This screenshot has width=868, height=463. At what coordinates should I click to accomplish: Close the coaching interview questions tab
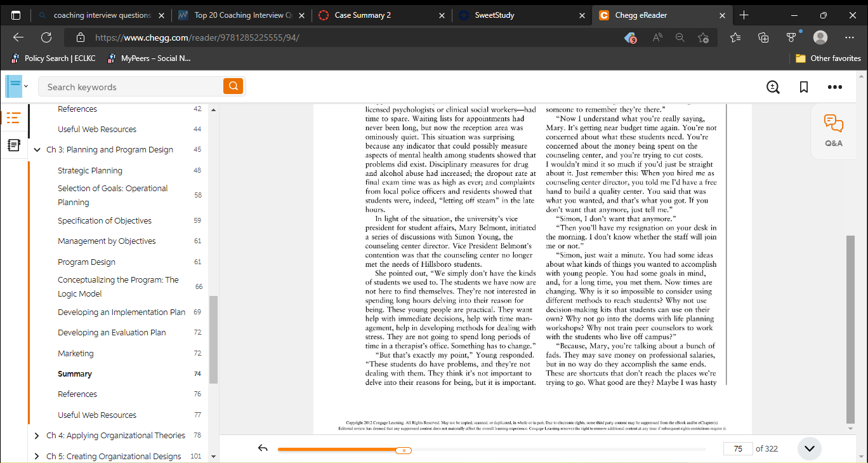pos(161,15)
